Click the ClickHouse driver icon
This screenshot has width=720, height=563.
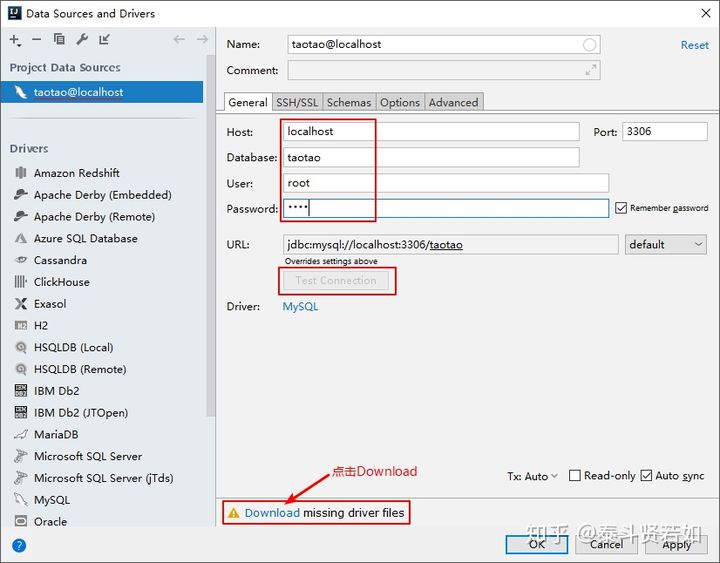coord(21,282)
